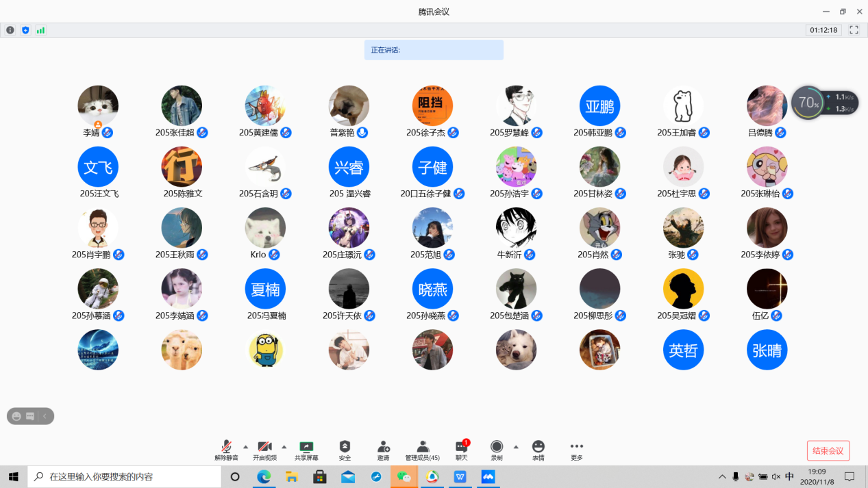Click the meeting info icon at top-left
Screen dimensions: 868x488
10,30
